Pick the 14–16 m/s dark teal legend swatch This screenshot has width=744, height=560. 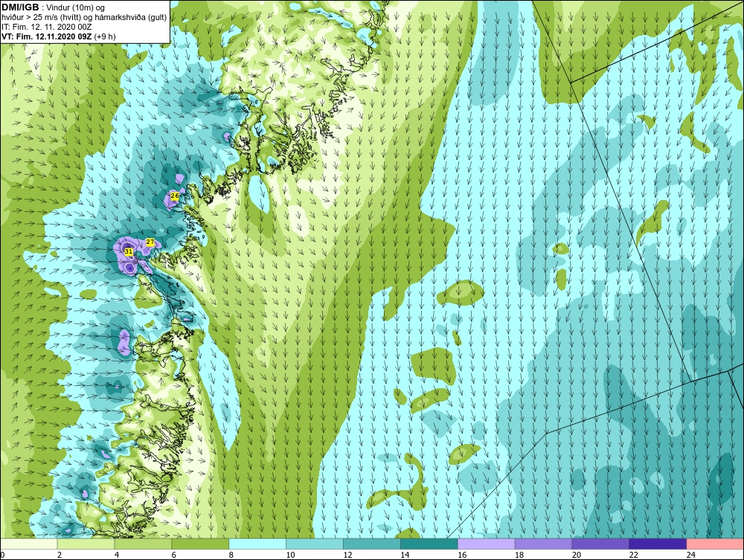[x=429, y=544]
